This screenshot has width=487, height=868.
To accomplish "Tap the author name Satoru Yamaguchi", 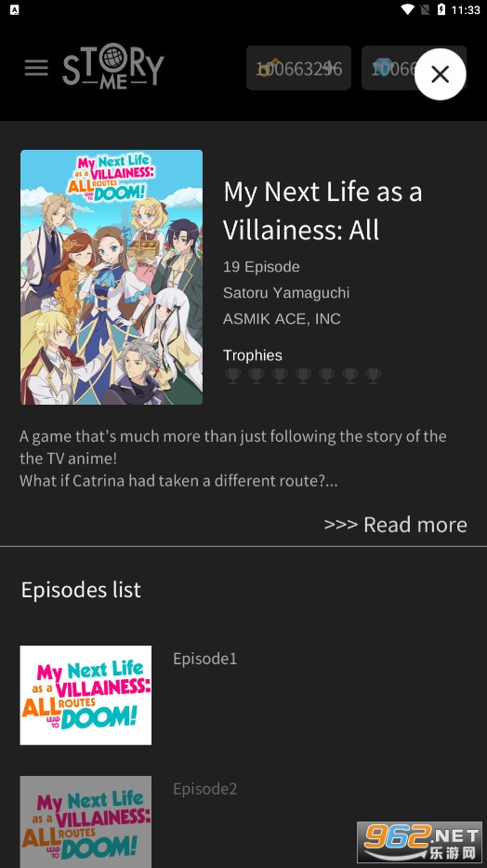I will [x=286, y=293].
